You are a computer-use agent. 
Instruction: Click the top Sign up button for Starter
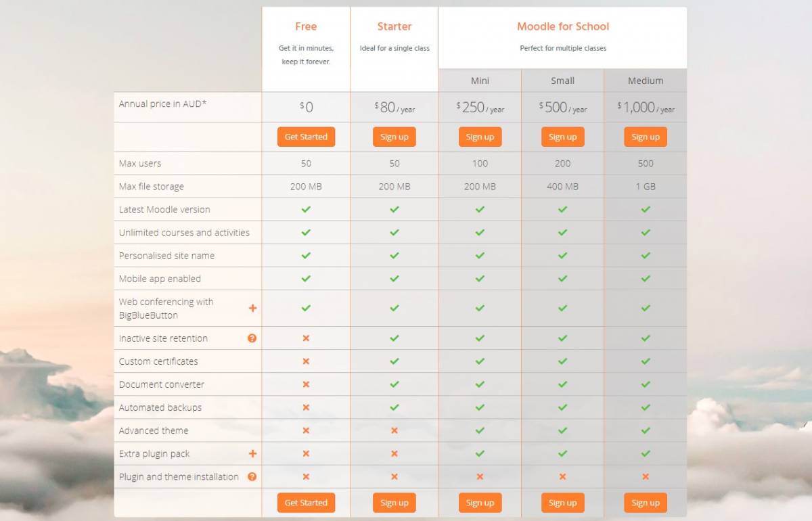394,137
